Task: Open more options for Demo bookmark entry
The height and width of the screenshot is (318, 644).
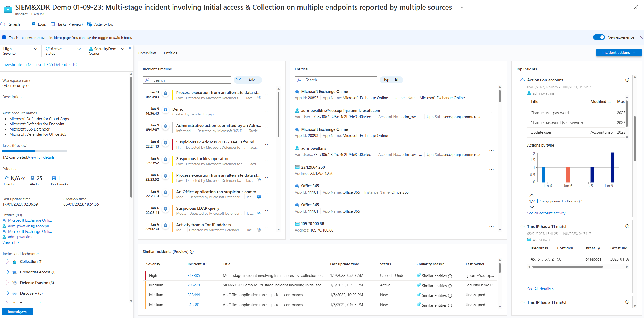Action: (267, 111)
